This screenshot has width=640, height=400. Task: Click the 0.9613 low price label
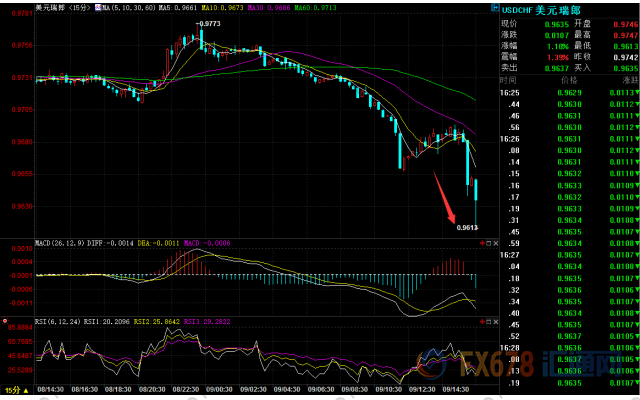(x=468, y=227)
